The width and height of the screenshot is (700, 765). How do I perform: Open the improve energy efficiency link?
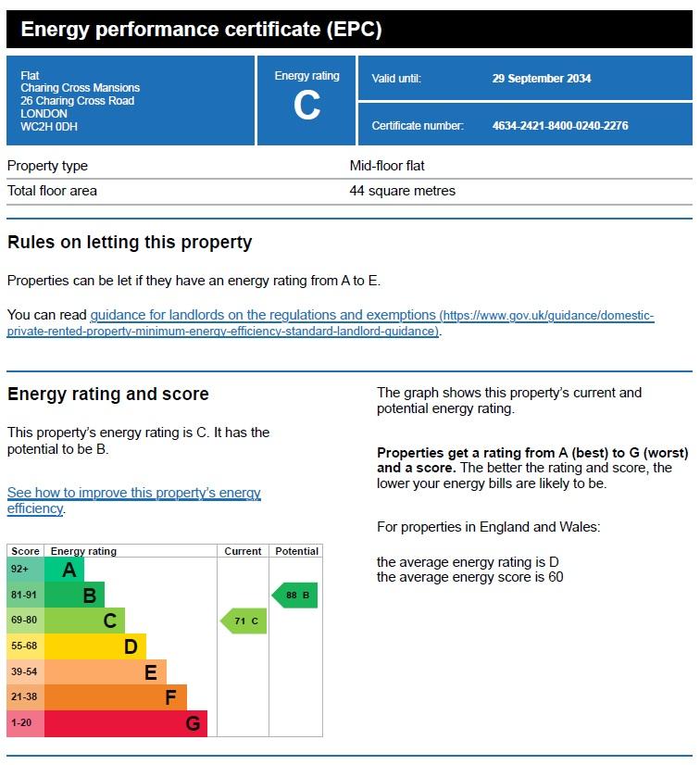pyautogui.click(x=133, y=500)
